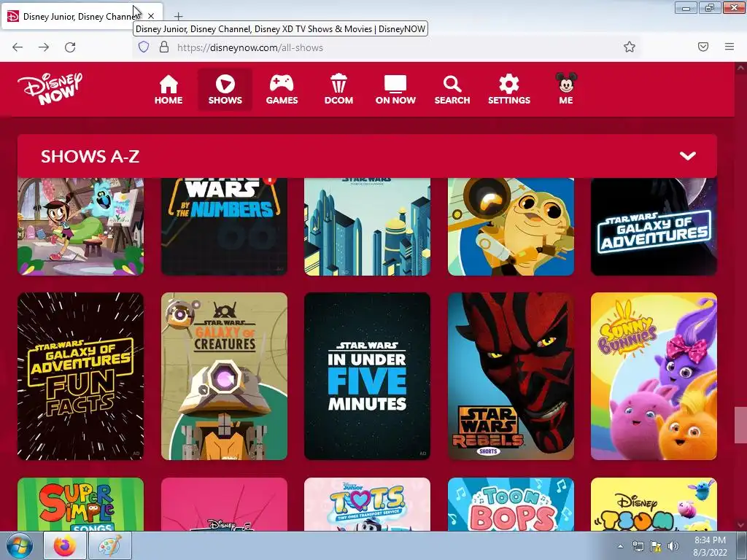Open the Sunny Bunnies show

point(654,376)
